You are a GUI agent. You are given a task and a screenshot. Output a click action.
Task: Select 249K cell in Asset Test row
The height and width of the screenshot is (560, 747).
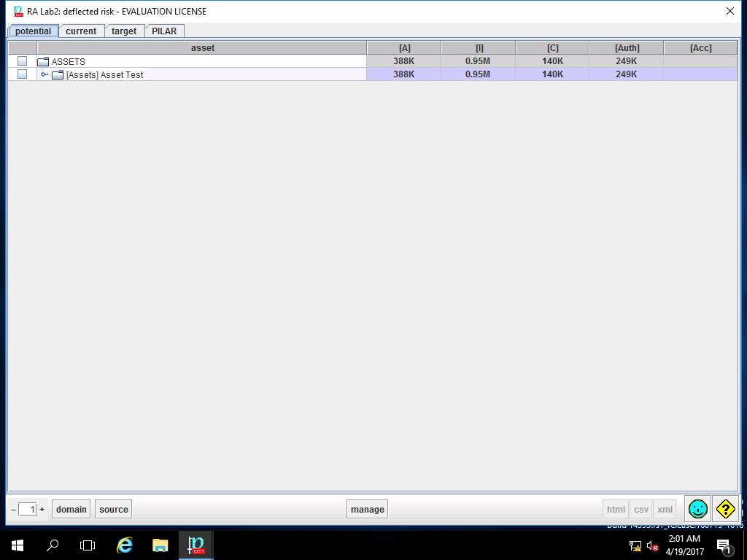pyautogui.click(x=627, y=74)
